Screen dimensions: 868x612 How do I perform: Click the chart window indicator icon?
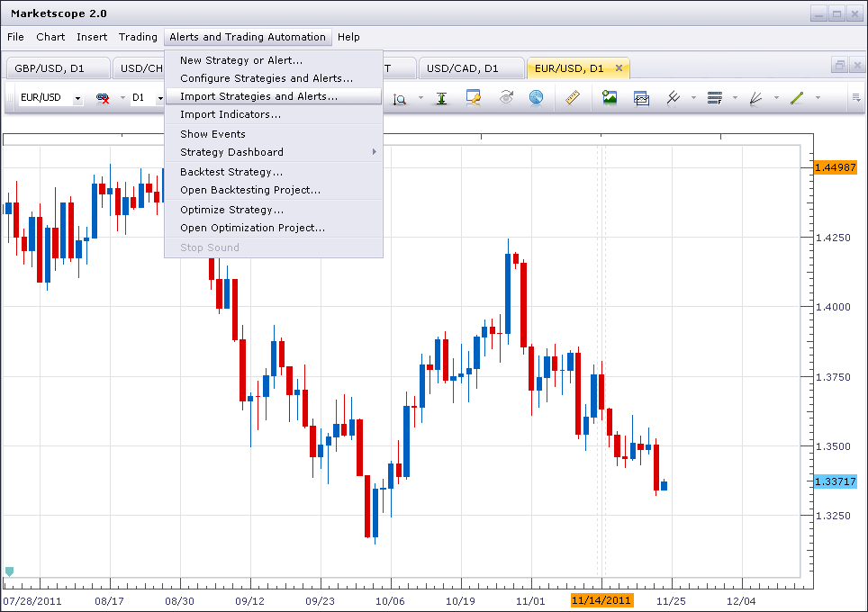pyautogui.click(x=642, y=98)
